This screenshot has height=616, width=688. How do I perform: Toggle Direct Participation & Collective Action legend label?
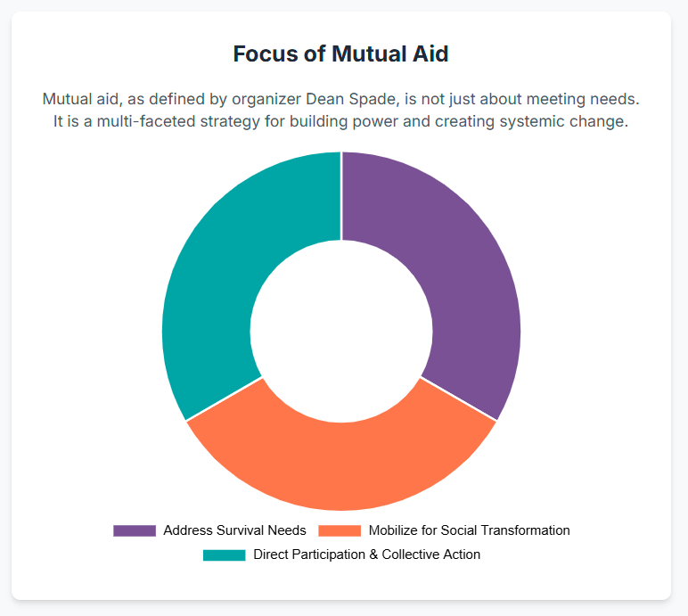pyautogui.click(x=366, y=554)
